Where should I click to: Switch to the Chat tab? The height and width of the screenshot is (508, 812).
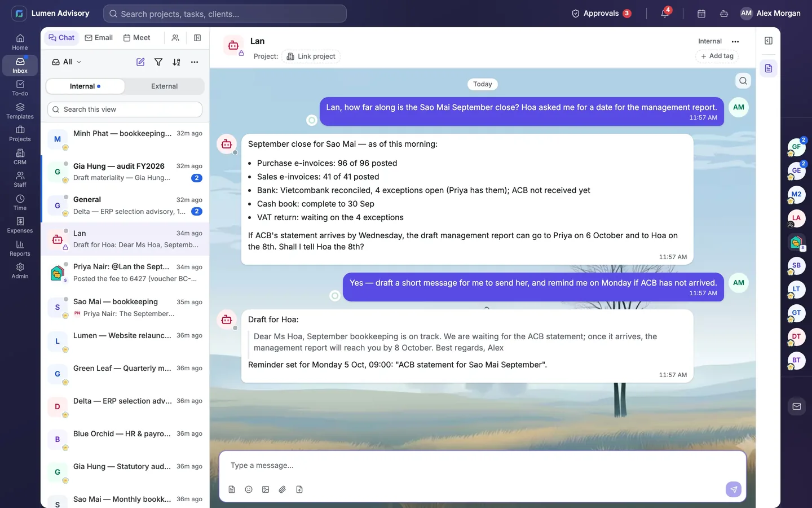(x=61, y=38)
